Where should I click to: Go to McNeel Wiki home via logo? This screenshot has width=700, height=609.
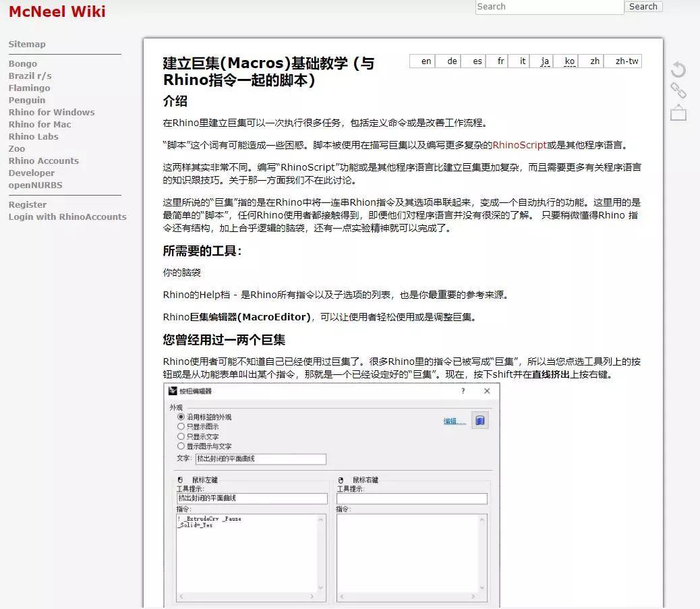click(x=57, y=11)
